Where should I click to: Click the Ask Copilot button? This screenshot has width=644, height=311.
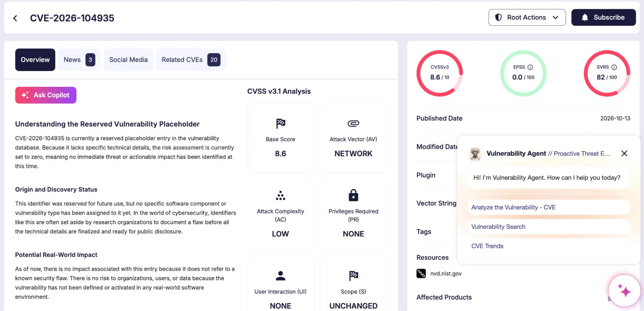pyautogui.click(x=46, y=95)
